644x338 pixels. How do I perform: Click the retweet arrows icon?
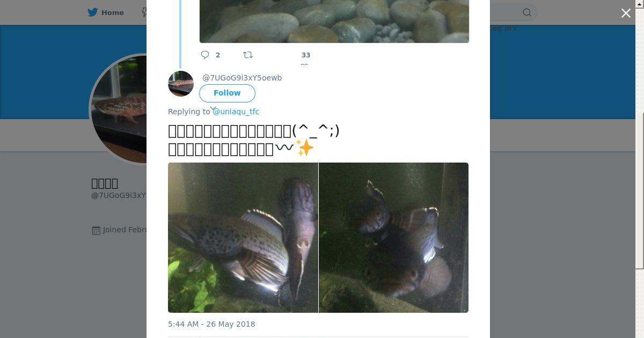pos(248,55)
